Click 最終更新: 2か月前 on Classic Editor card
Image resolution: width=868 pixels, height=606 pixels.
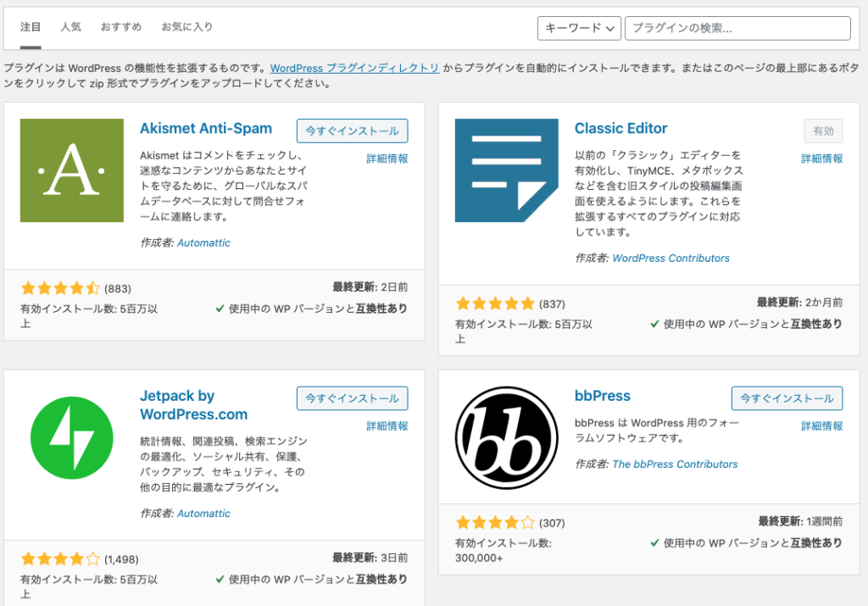(799, 303)
